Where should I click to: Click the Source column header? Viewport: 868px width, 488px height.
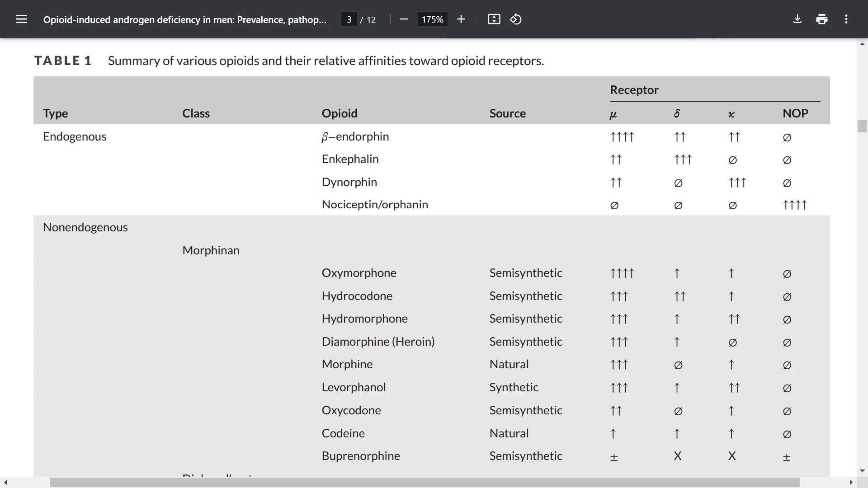[x=507, y=113]
